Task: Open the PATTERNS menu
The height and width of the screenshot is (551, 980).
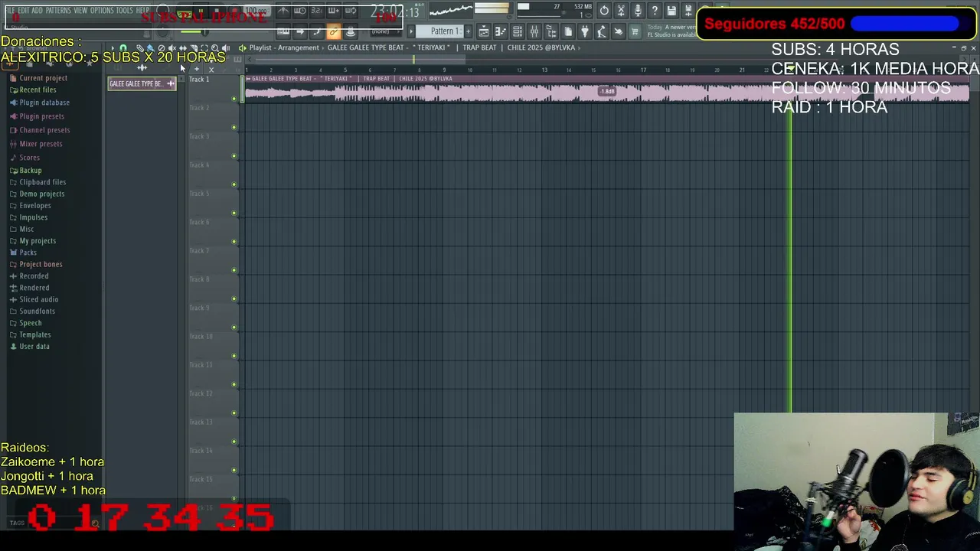Action: 58,11
